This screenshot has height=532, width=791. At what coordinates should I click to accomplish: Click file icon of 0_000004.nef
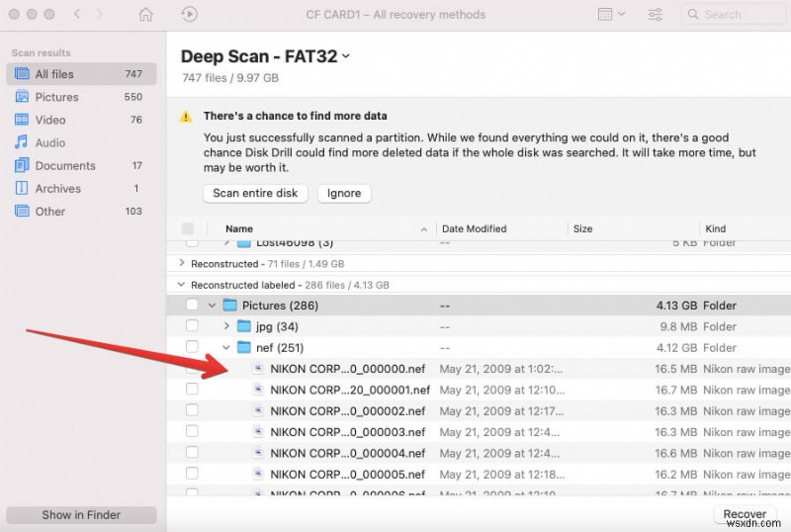258,453
